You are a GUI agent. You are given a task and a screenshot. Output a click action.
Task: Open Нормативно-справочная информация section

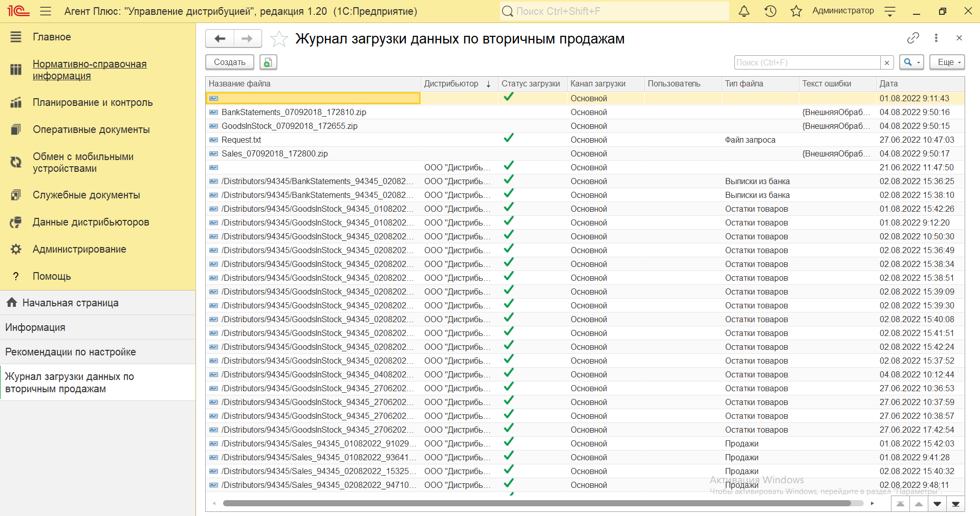pyautogui.click(x=90, y=70)
